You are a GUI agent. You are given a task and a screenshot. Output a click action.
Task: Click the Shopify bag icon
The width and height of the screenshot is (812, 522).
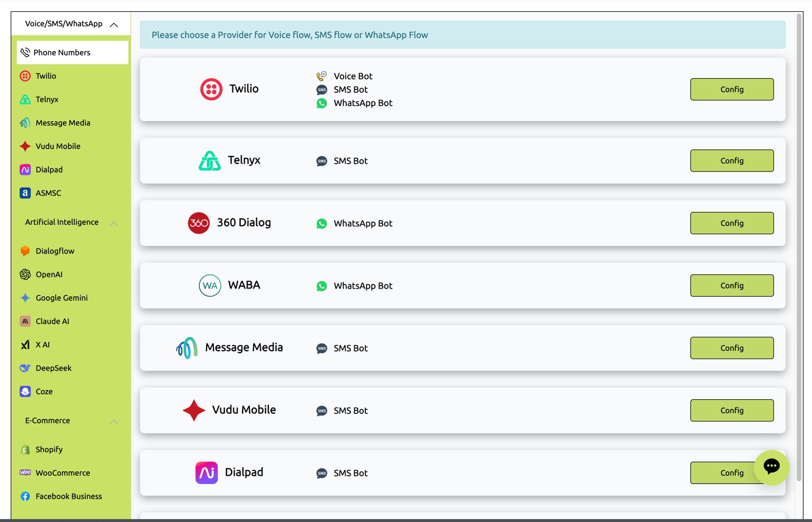coord(25,449)
